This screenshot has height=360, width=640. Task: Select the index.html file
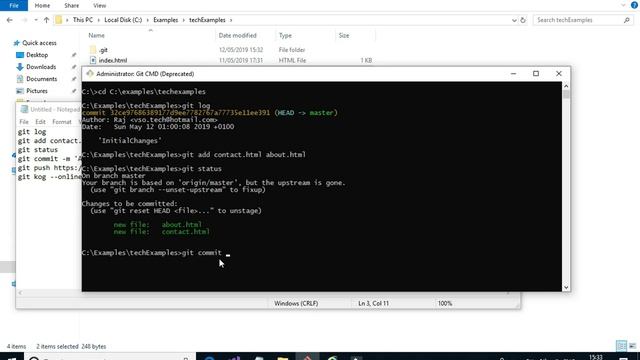tap(113, 60)
